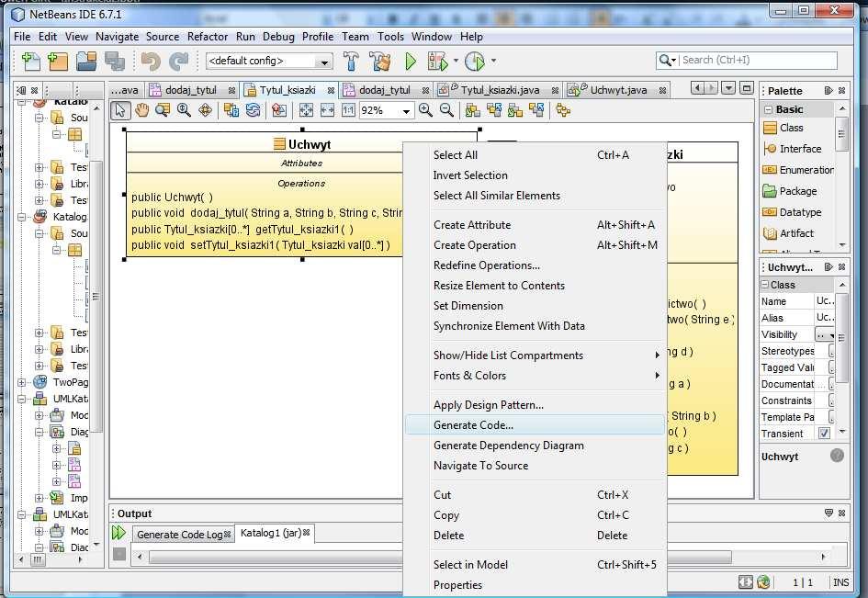868x598 pixels.
Task: Click the green re-run arrows in Output
Action: [118, 533]
